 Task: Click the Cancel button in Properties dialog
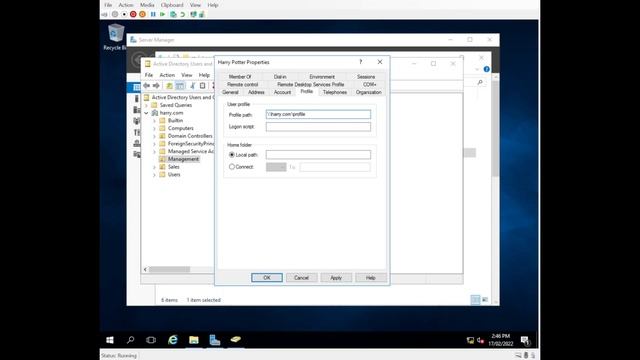click(302, 278)
